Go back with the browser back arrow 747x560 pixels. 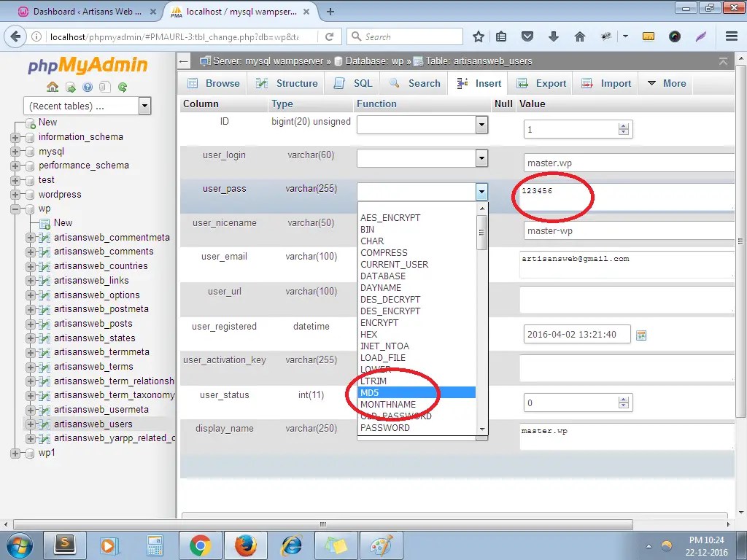pos(15,36)
